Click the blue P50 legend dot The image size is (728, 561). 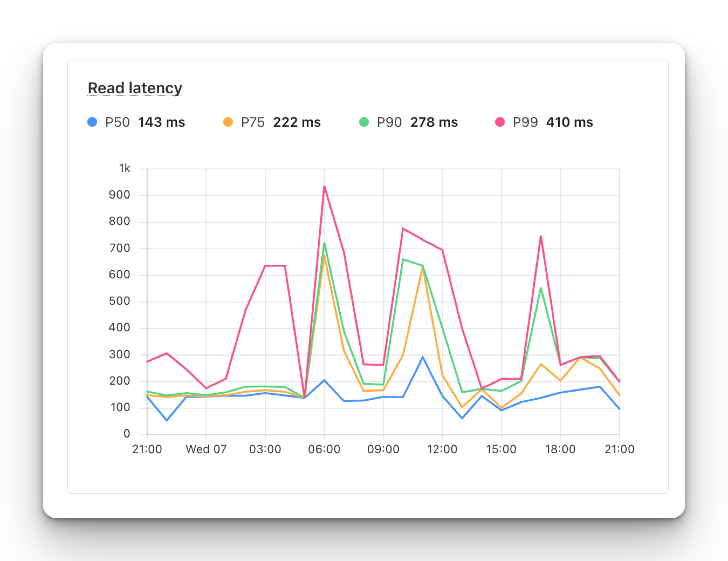pos(92,122)
